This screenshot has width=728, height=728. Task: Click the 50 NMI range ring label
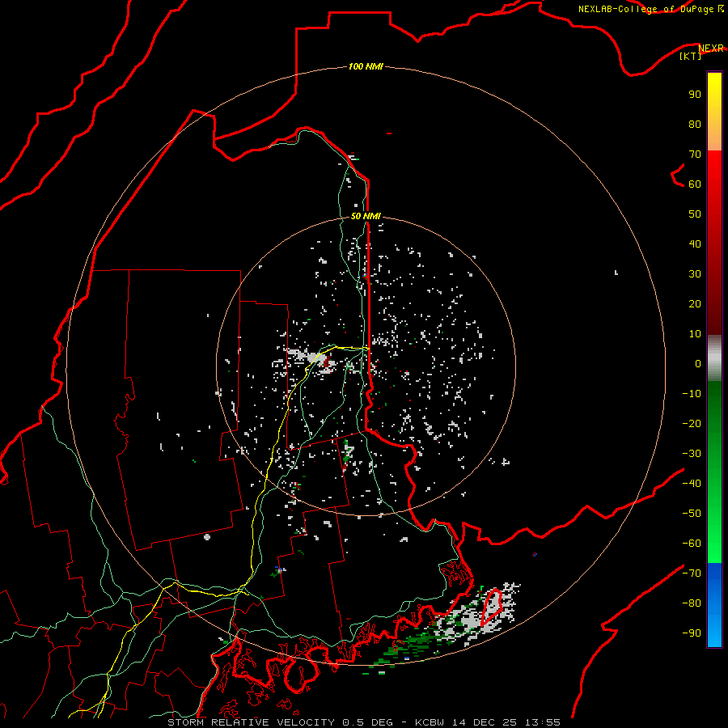pyautogui.click(x=366, y=216)
